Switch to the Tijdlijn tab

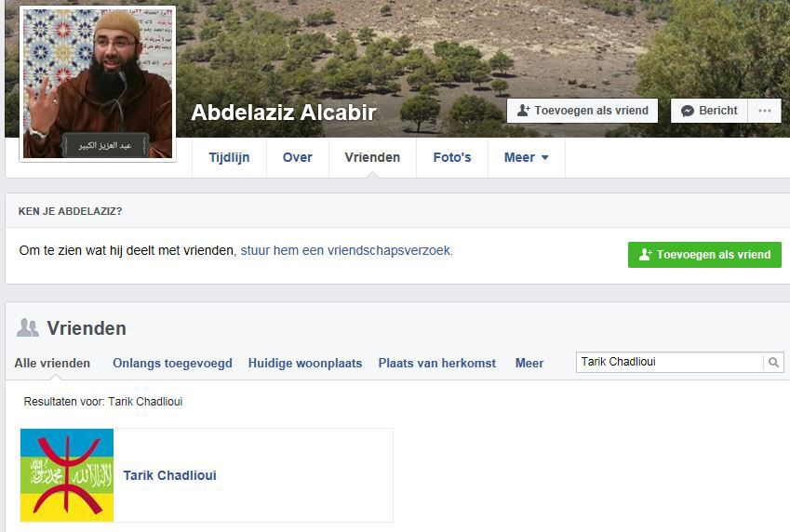229,158
